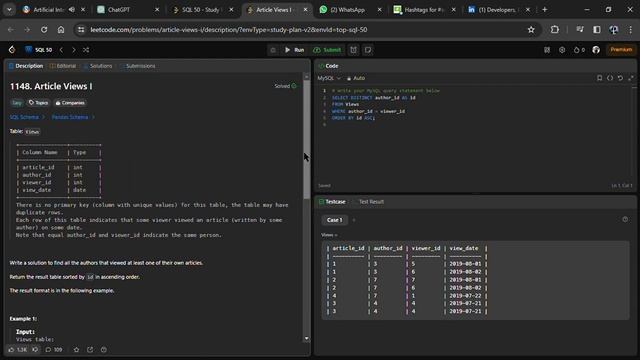
Task: Pick a random problem shuffle icon
Action: pos(86,50)
